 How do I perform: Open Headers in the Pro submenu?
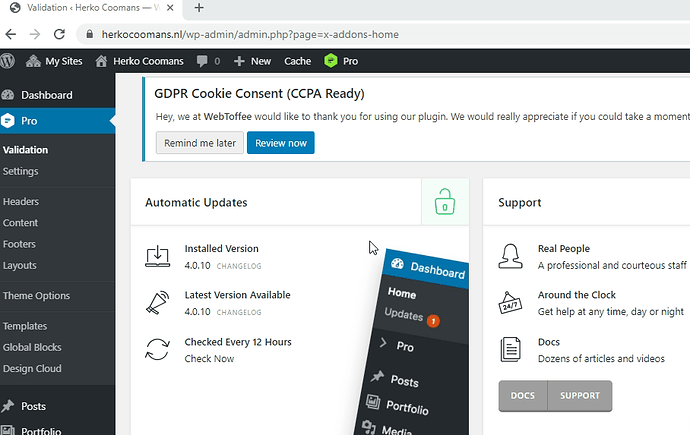point(21,201)
